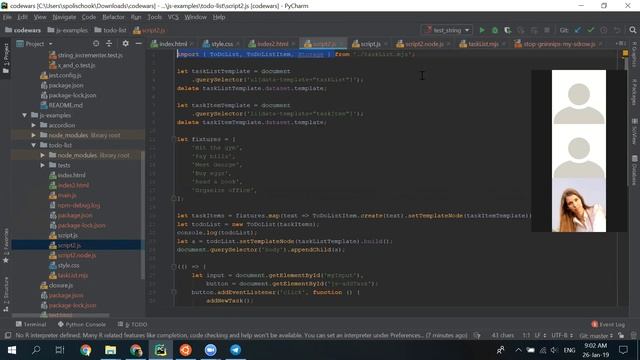This screenshot has height=360, width=640.
Task: Open Search Everywhere magnifier icon
Action: tap(633, 30)
